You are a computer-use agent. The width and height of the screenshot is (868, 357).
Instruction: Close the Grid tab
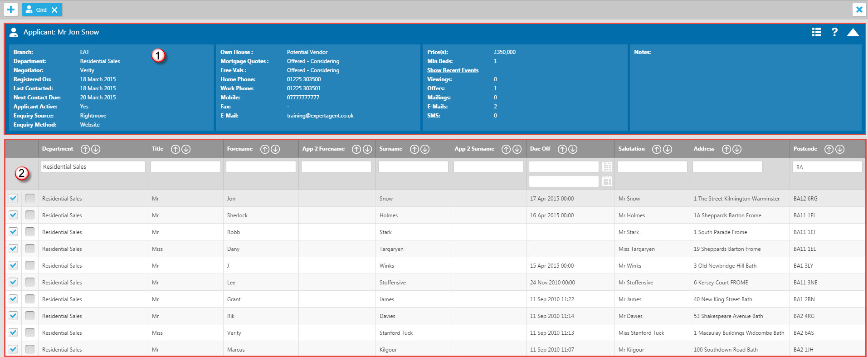[x=54, y=10]
